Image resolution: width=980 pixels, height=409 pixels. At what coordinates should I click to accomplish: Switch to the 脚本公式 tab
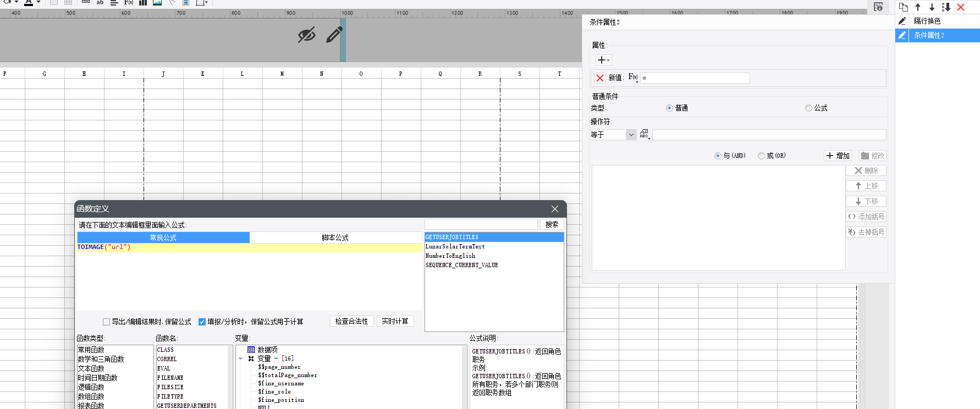click(x=335, y=237)
